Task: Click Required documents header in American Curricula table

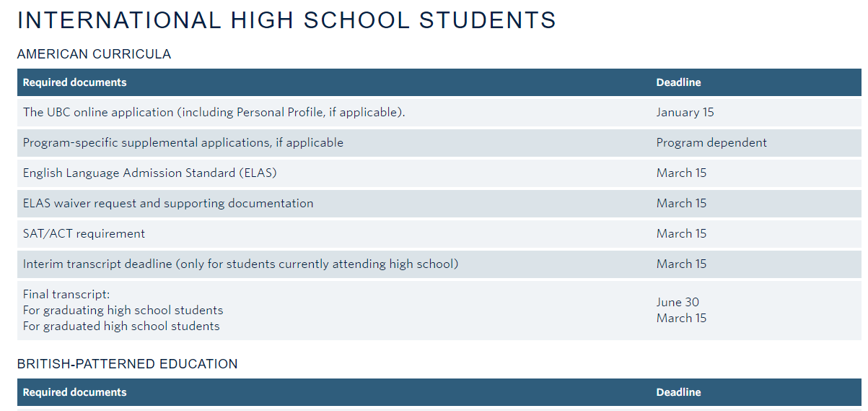Action: point(75,82)
